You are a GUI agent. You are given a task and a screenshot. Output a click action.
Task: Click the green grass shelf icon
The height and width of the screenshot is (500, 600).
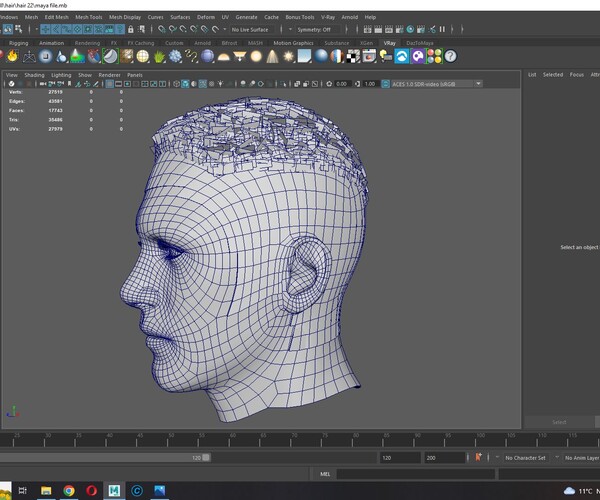[x=159, y=57]
